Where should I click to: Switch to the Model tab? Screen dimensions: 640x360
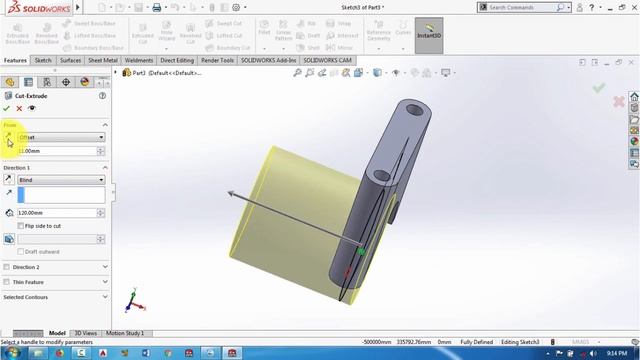tap(57, 333)
